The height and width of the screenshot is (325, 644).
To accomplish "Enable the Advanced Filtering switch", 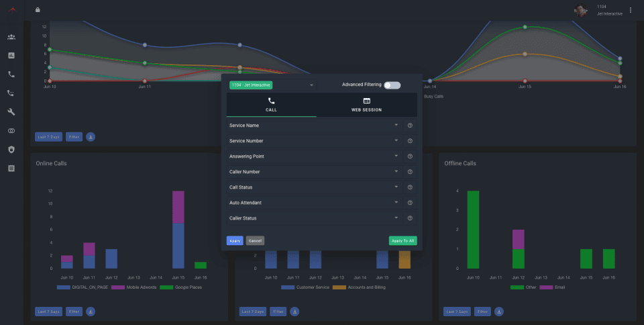I will pos(392,85).
